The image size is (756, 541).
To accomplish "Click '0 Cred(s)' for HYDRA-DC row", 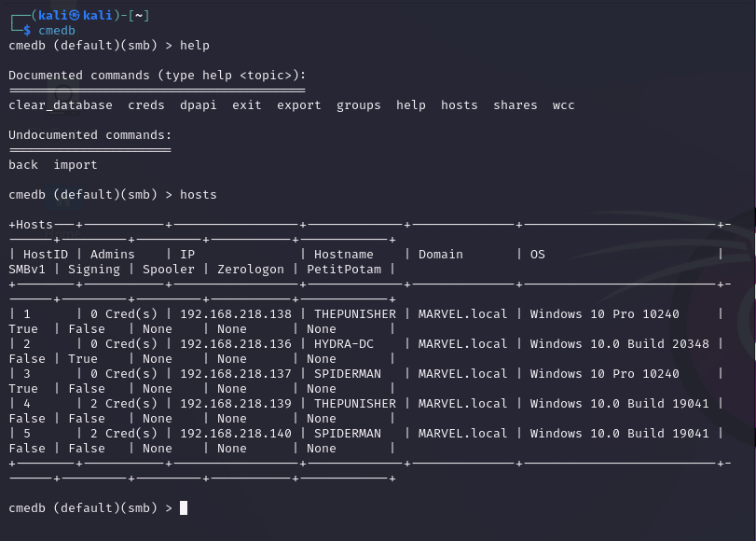I will tap(123, 344).
